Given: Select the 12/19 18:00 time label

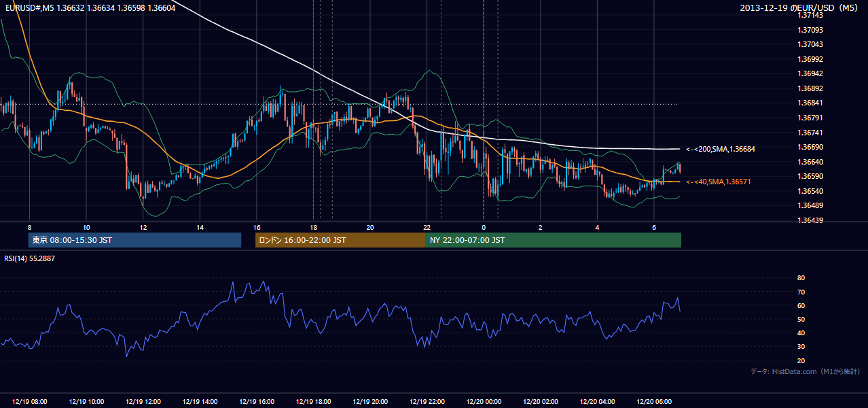Looking at the screenshot, I should pos(313,402).
